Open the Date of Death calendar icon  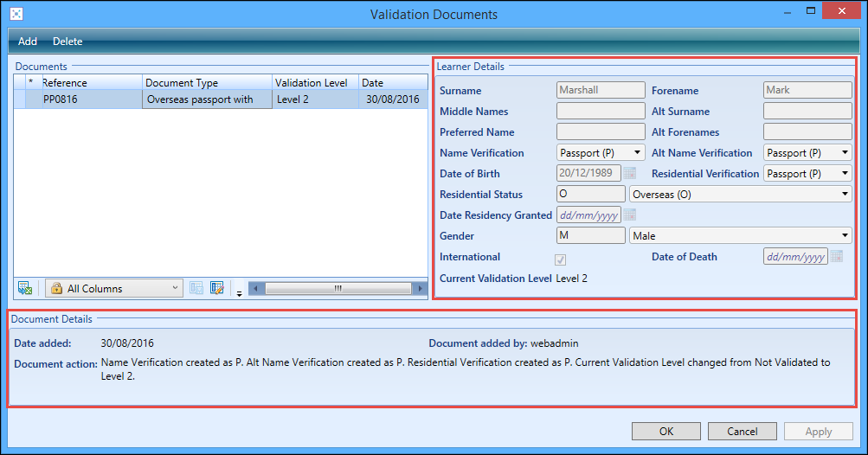[x=837, y=256]
